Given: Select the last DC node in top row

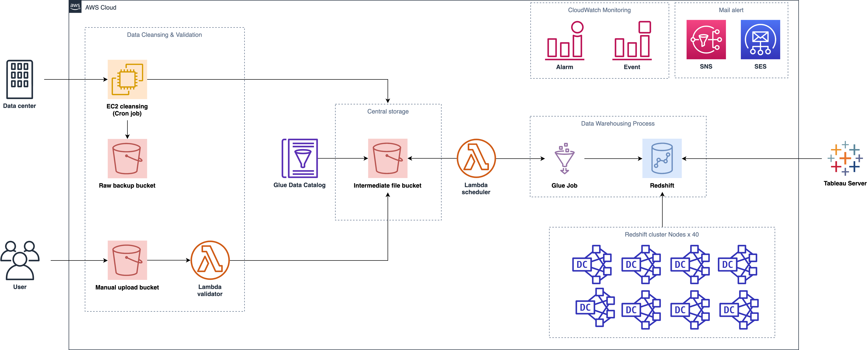Looking at the screenshot, I should point(738,264).
